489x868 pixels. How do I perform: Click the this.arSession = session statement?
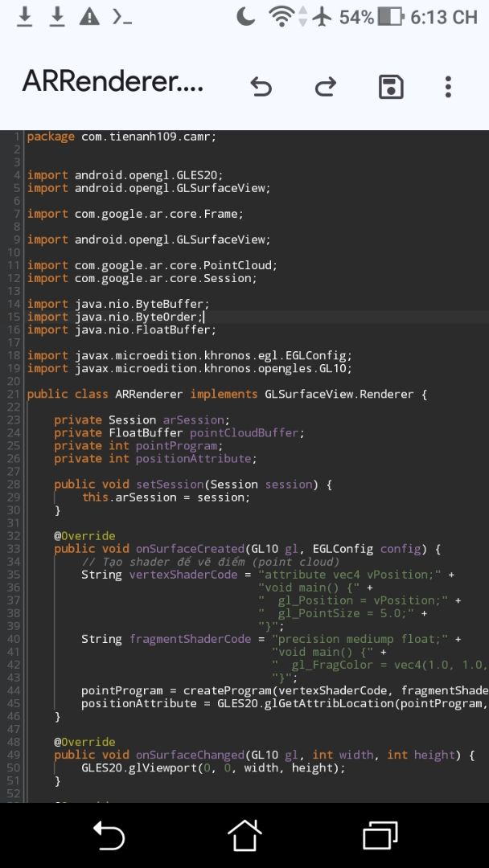(x=166, y=497)
